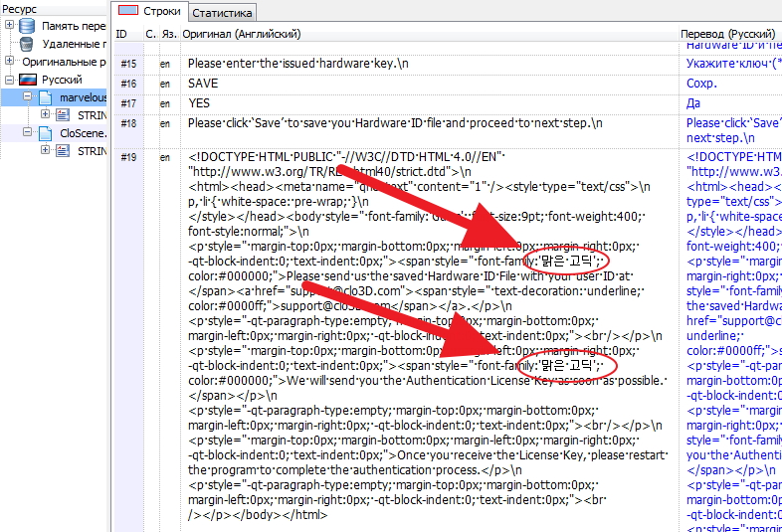Select the Русский tree item
Screen dimensions: 782x532
(x=62, y=80)
